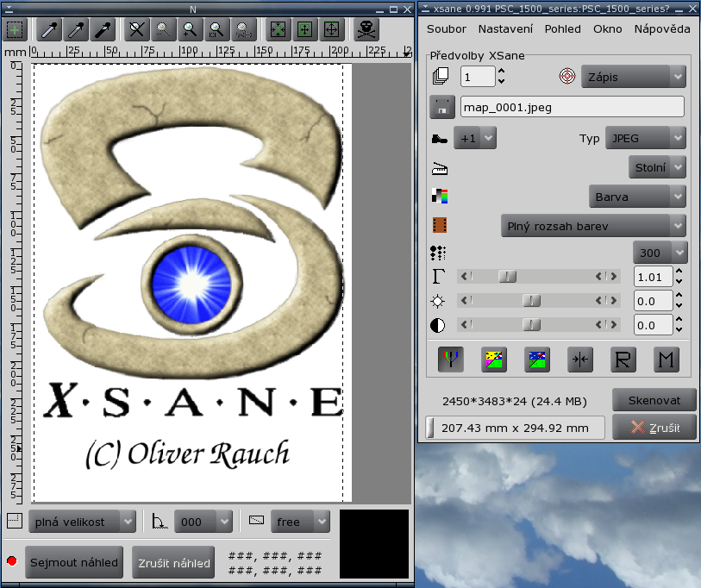Click the 2450*3483*24 (24.4 MB) text
Screen dimensions: 701x588
click(515, 401)
